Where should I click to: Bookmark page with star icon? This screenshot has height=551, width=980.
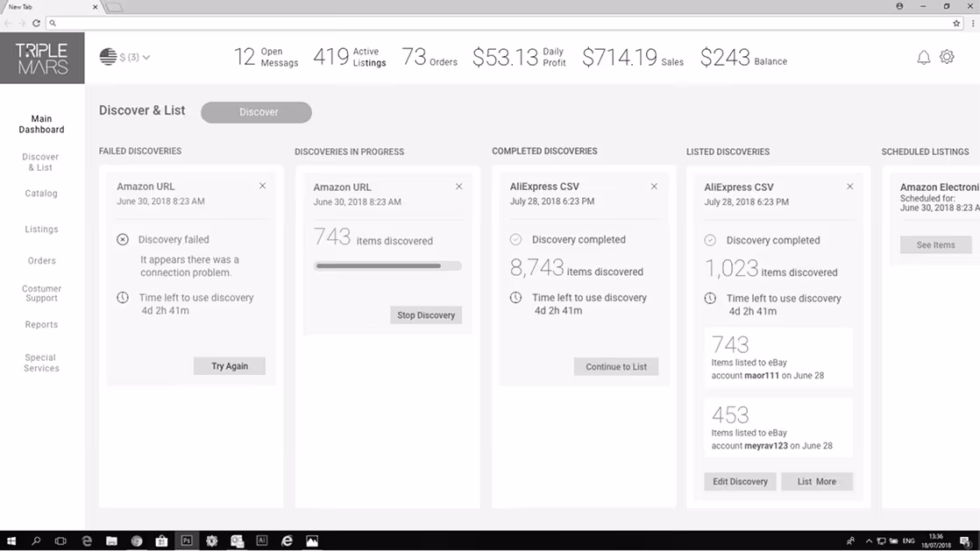956,23
